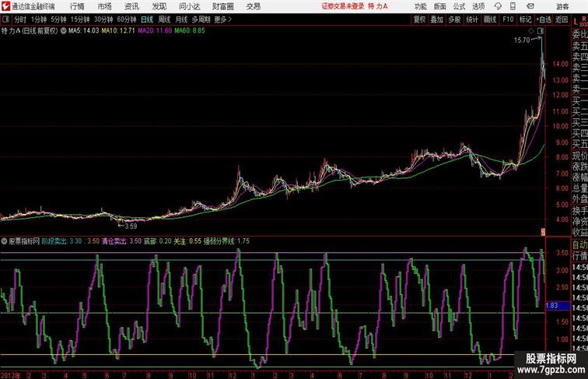Click the 买一 order book row
Screen dimensions: 588x379
click(x=580, y=100)
